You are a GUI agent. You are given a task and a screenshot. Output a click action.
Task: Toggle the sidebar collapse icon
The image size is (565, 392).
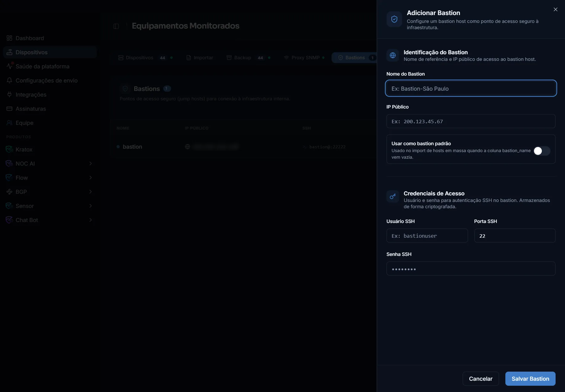[116, 26]
